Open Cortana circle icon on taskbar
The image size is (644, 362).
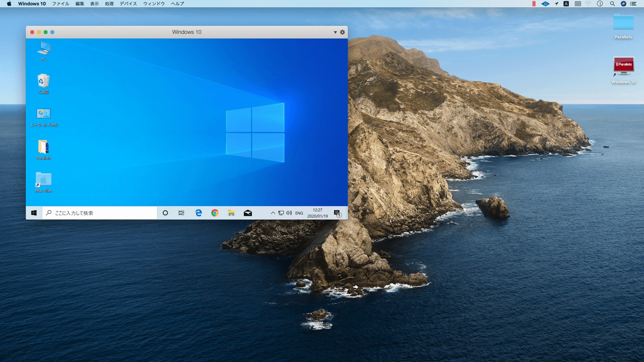(x=165, y=213)
